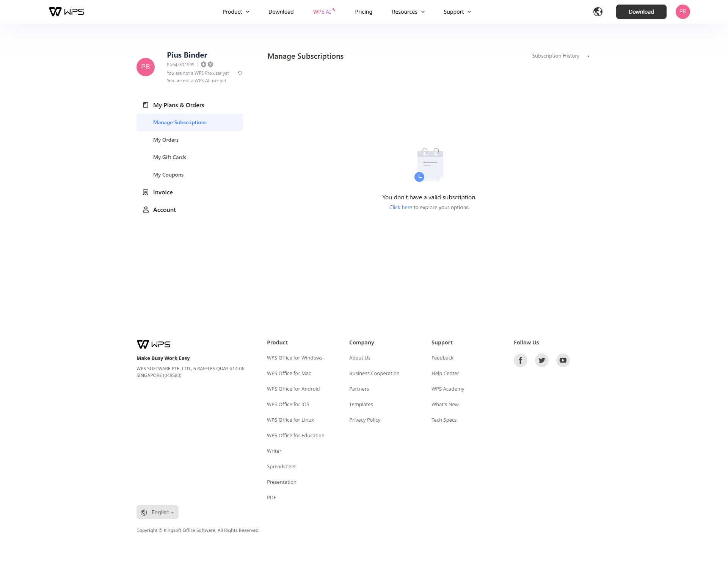Open the Writer footer link
This screenshot has width=728, height=566.
(x=274, y=451)
